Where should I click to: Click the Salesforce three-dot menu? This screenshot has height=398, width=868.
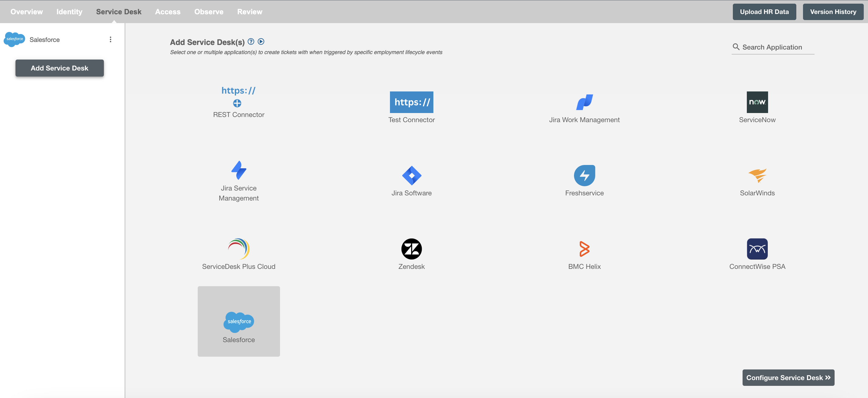point(111,39)
